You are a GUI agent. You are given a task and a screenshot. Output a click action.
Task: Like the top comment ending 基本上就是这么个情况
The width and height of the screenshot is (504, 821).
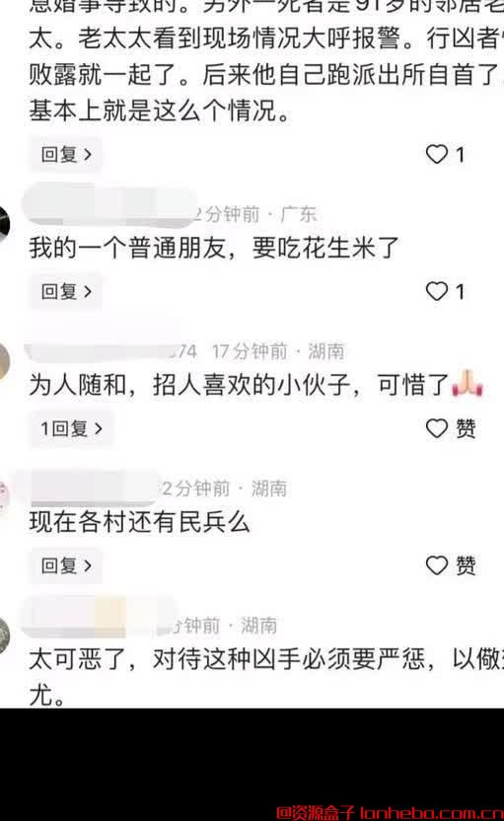437,155
